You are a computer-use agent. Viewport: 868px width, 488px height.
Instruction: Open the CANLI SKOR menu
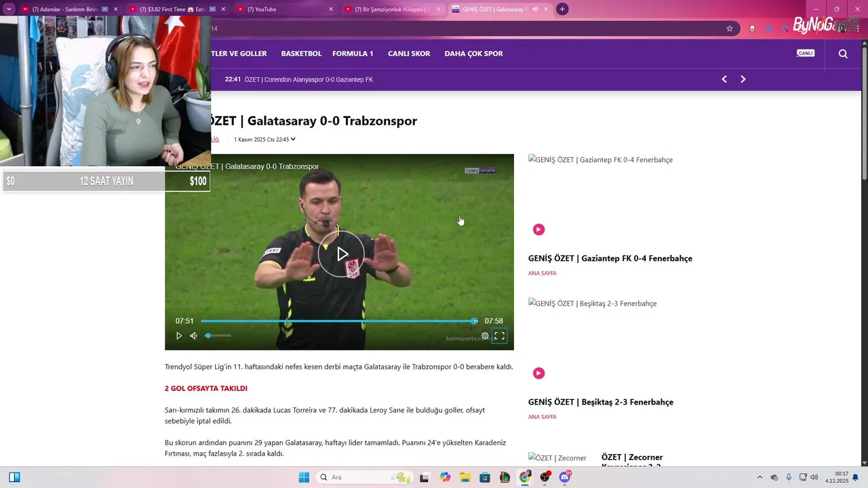(409, 54)
